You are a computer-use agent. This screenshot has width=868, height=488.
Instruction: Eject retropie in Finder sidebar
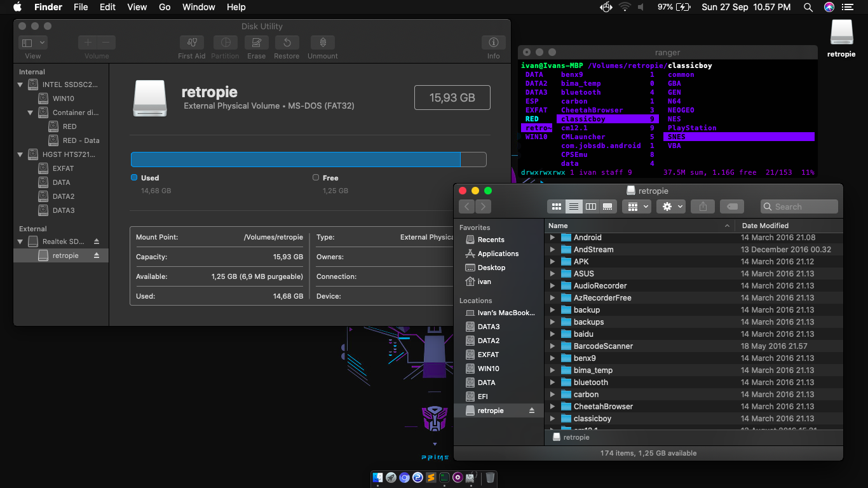532,410
